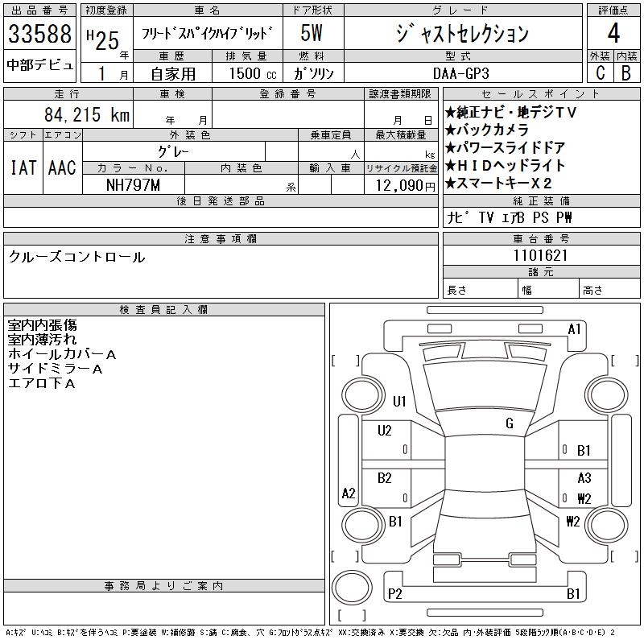Click the U1 dent mark on diagram

click(x=399, y=402)
